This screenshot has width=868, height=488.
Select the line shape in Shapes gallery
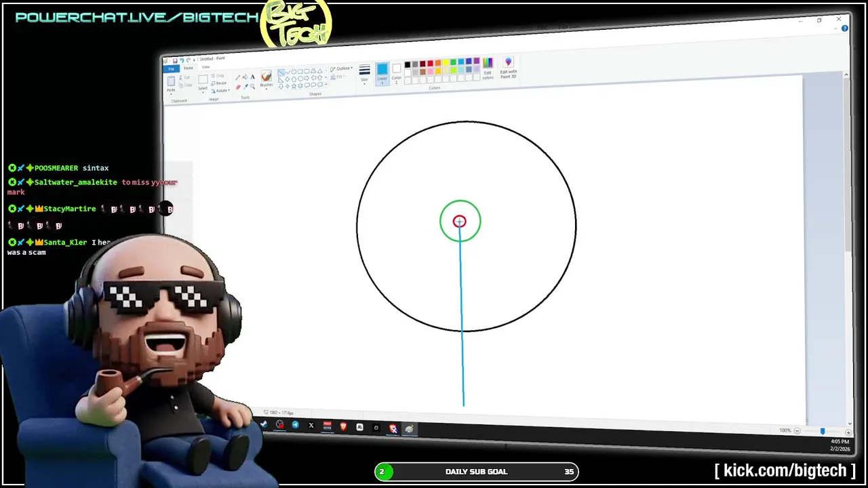[281, 73]
